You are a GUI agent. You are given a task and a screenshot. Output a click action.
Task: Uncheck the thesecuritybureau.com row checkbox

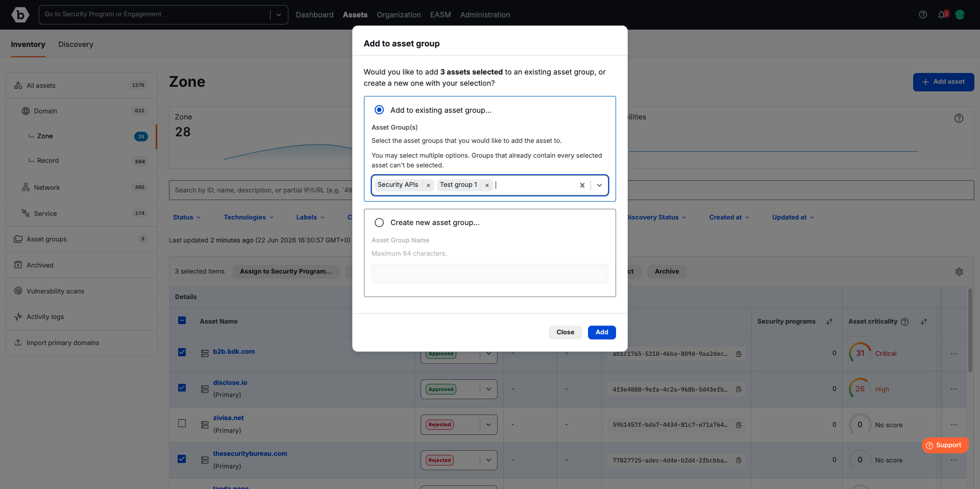coord(182,459)
